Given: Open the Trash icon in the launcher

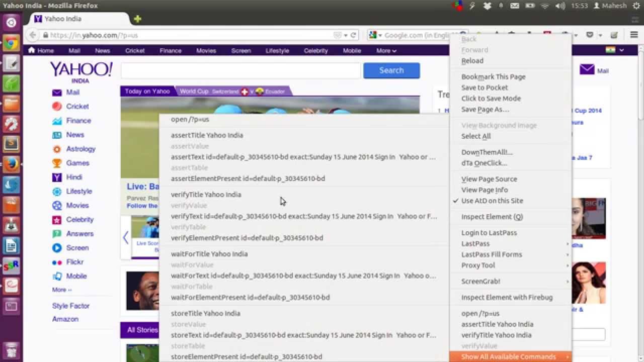Looking at the screenshot, I should (11, 350).
